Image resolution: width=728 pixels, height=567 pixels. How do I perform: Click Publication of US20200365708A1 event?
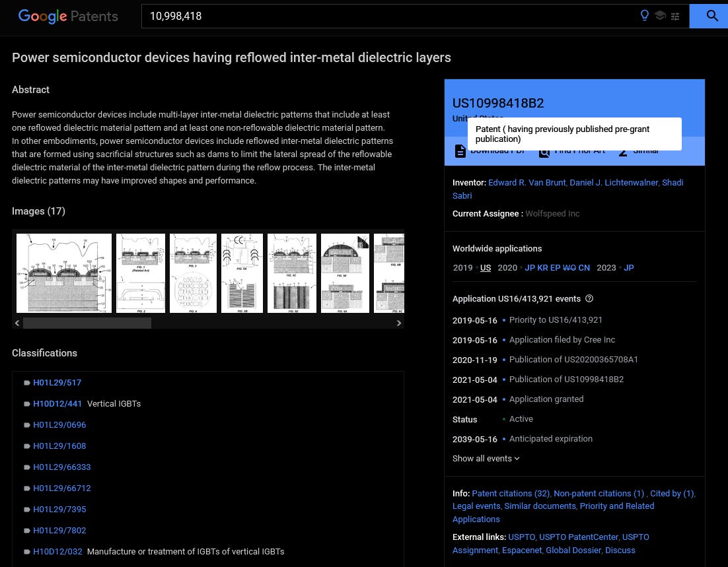(573, 360)
